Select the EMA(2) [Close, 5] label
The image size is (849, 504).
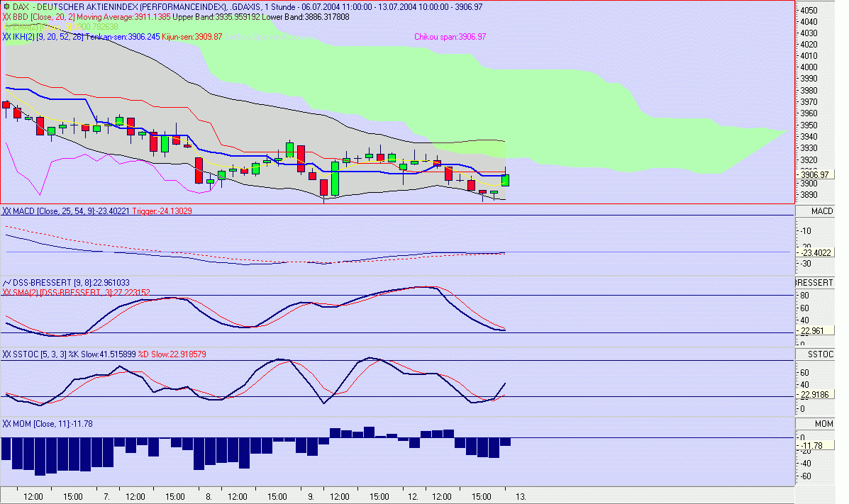coord(43,26)
